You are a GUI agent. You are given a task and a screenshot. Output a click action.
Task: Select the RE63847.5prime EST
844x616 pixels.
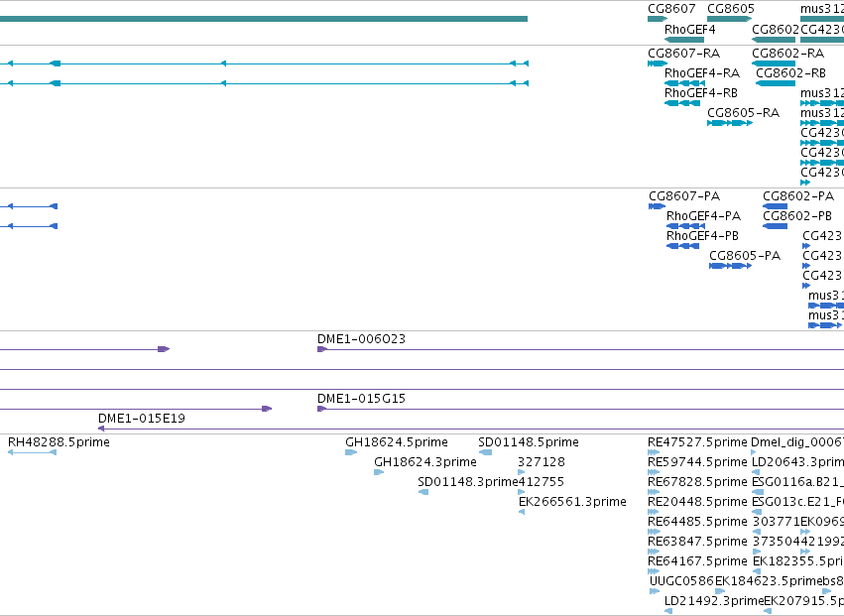tap(697, 542)
